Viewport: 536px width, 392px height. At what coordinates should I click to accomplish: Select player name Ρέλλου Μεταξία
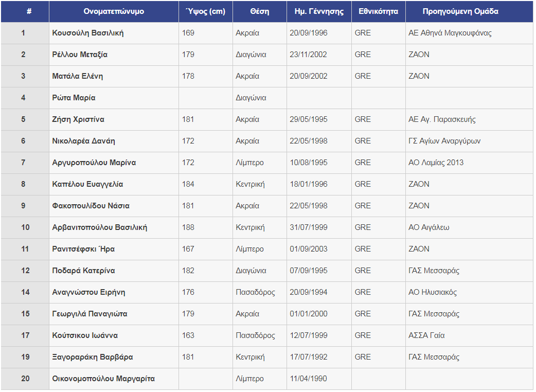80,55
